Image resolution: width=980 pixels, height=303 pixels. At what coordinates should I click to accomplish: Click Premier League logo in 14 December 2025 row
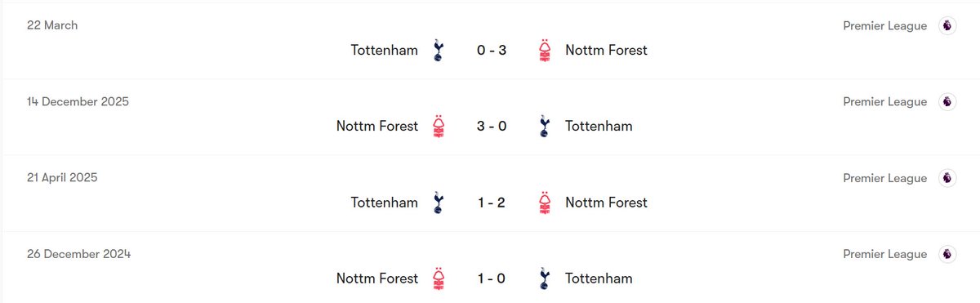click(x=947, y=102)
